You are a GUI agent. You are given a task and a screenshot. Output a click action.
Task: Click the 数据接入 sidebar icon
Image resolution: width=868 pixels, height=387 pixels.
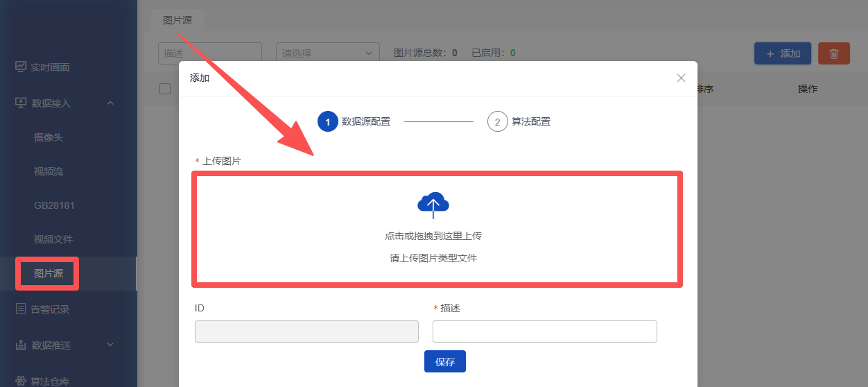pyautogui.click(x=21, y=103)
